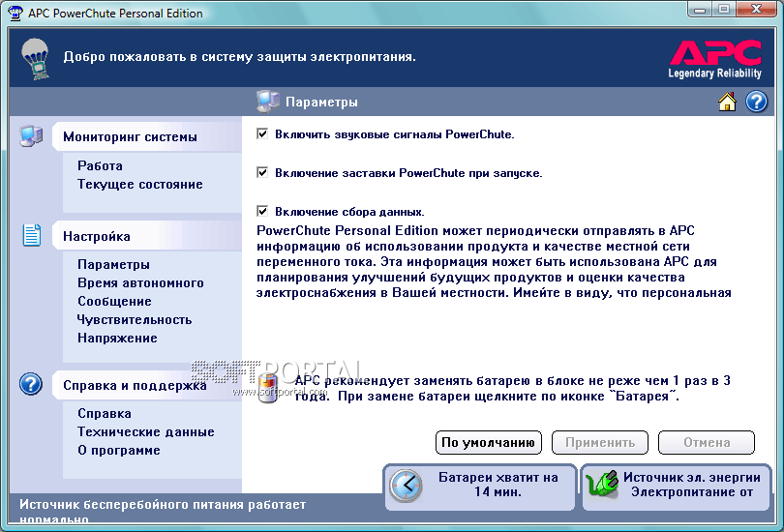Open Технические данные item
Image resolution: width=784 pixels, height=532 pixels.
coord(145,431)
